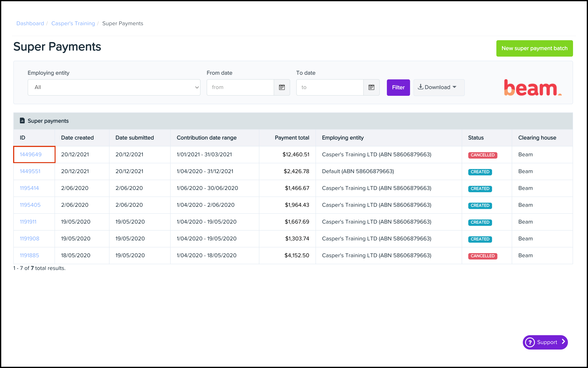Click the New super payment batch button
The height and width of the screenshot is (368, 588).
coord(534,48)
